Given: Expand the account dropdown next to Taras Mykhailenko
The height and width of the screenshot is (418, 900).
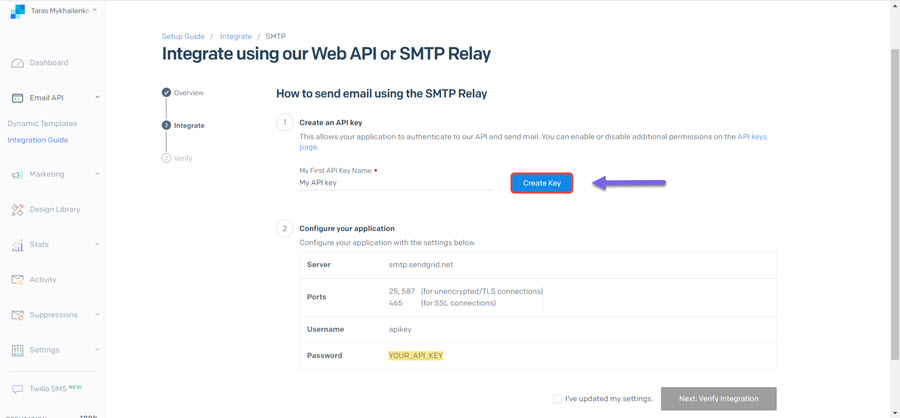Looking at the screenshot, I should (x=94, y=10).
